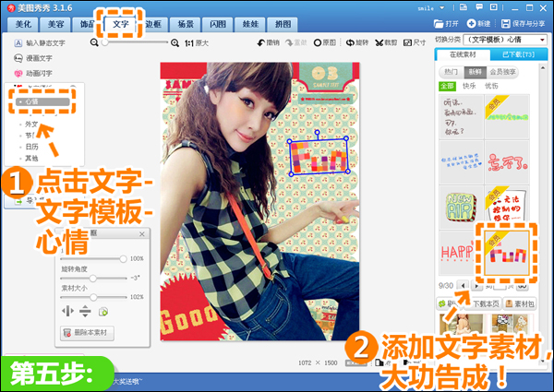Select 日历 in the template tree
554x392 pixels.
[x=31, y=147]
